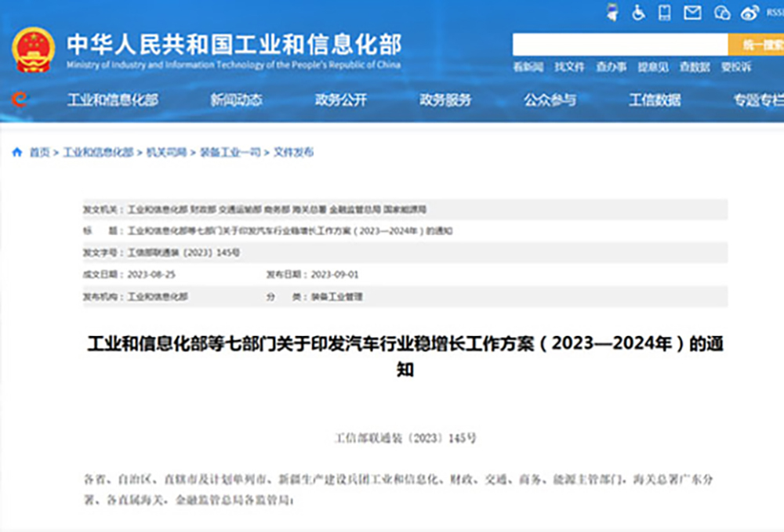Click the 查办事 quick link
784x532 pixels.
pos(611,67)
